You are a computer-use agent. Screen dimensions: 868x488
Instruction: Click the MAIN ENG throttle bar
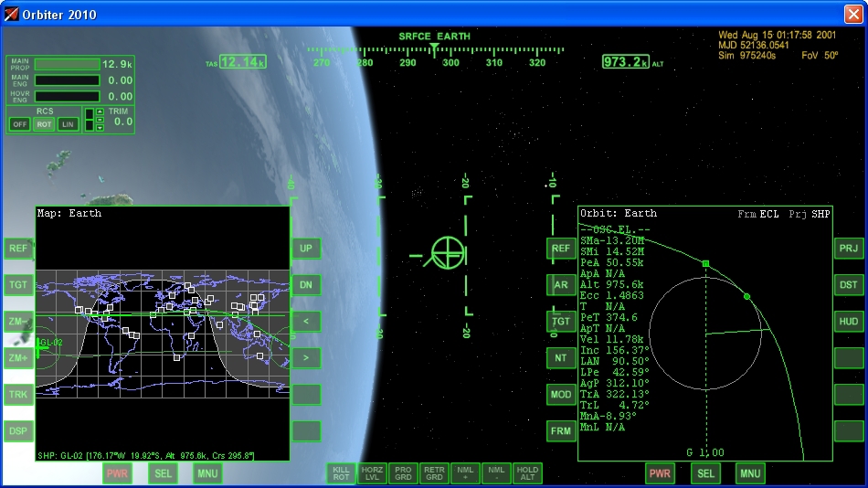(67, 80)
